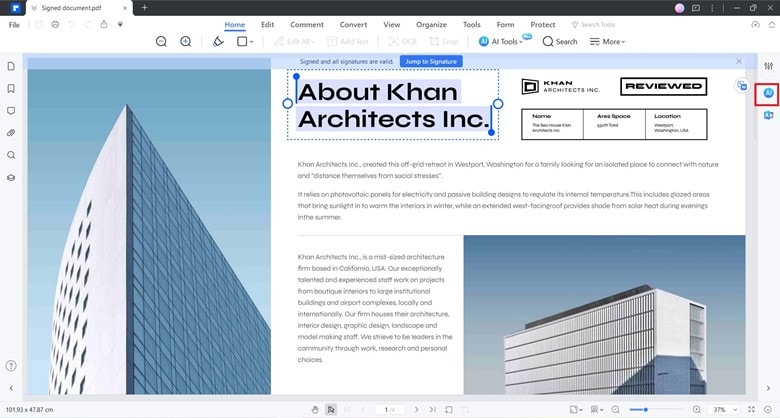Click the status bar zoom out button

pos(616,410)
